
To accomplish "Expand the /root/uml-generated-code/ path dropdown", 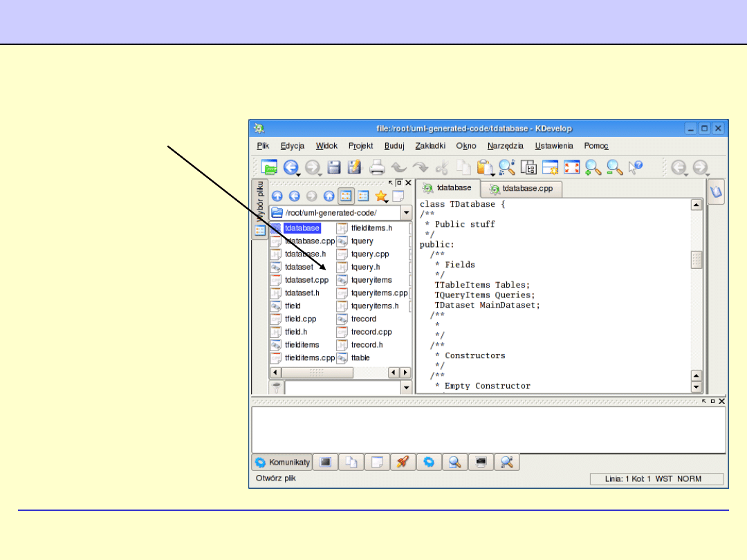I will (x=406, y=213).
